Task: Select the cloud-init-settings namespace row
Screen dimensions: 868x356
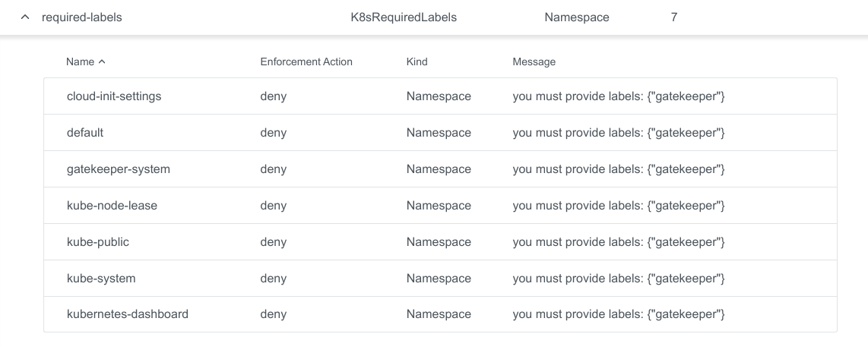Action: [x=114, y=96]
